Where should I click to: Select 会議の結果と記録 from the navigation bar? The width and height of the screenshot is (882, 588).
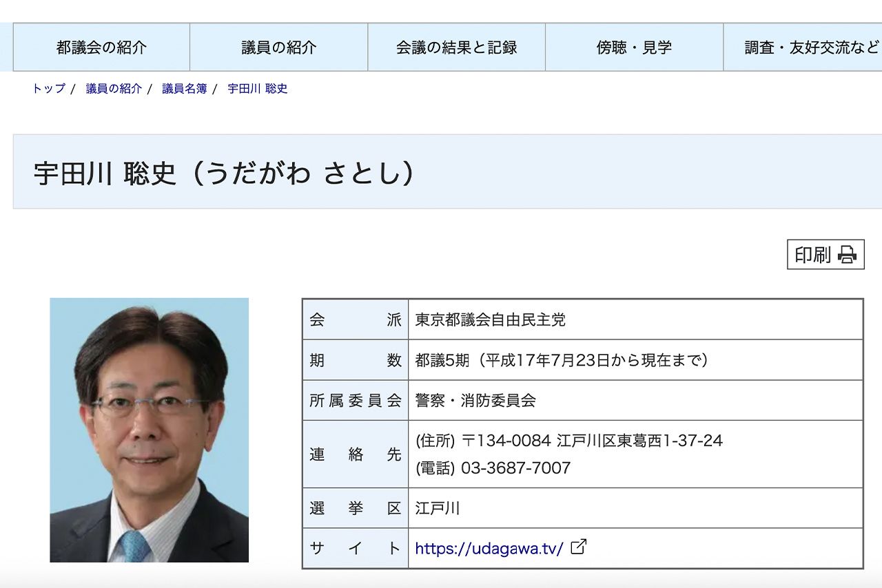tap(457, 48)
